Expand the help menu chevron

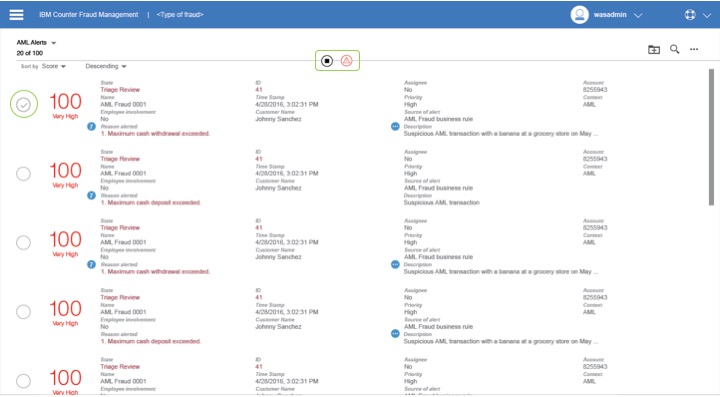(707, 15)
